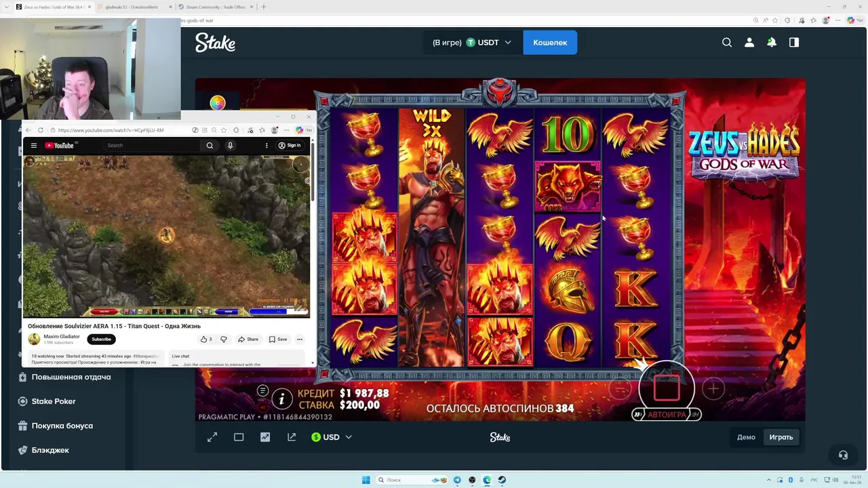Share the YouTube video
This screenshot has width=868, height=488.
click(x=248, y=339)
